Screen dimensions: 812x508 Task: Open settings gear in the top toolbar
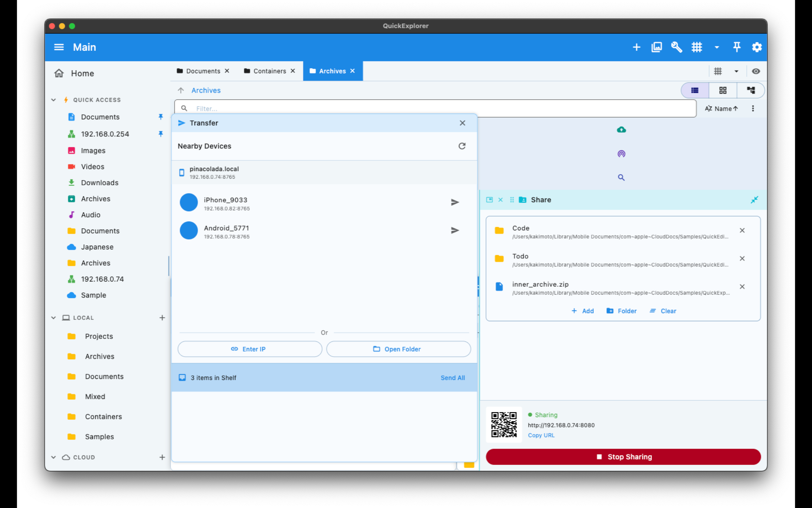pyautogui.click(x=756, y=47)
